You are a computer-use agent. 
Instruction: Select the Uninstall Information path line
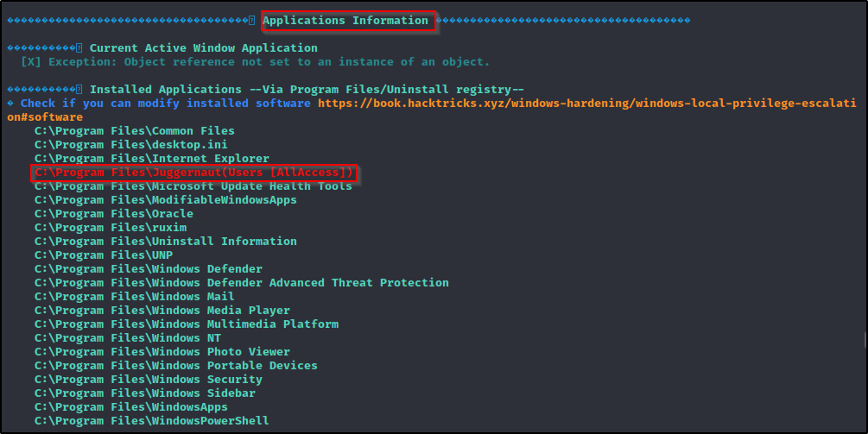tap(165, 242)
